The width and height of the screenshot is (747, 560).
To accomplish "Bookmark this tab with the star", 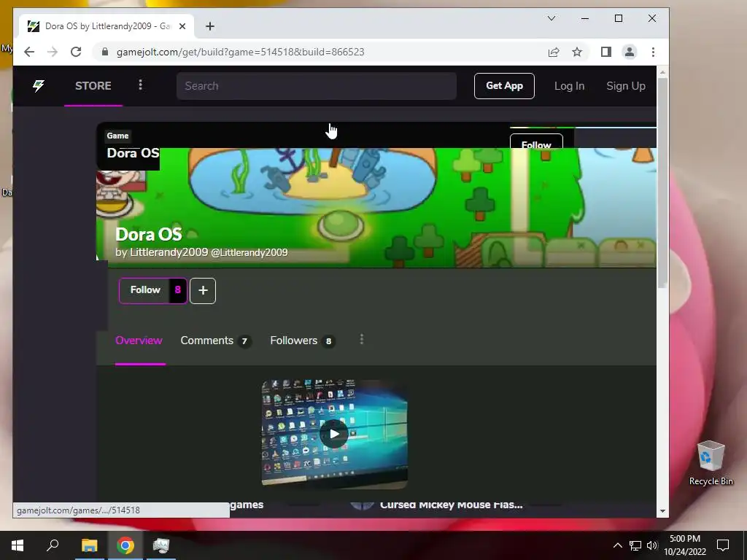I will coord(577,52).
